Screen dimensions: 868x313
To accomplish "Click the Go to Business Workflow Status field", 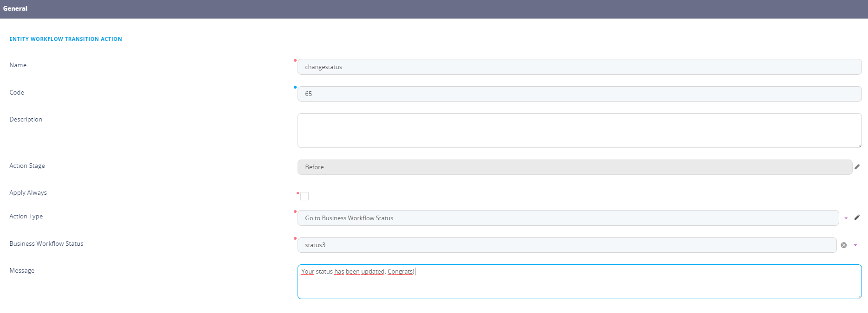I will pyautogui.click(x=567, y=218).
